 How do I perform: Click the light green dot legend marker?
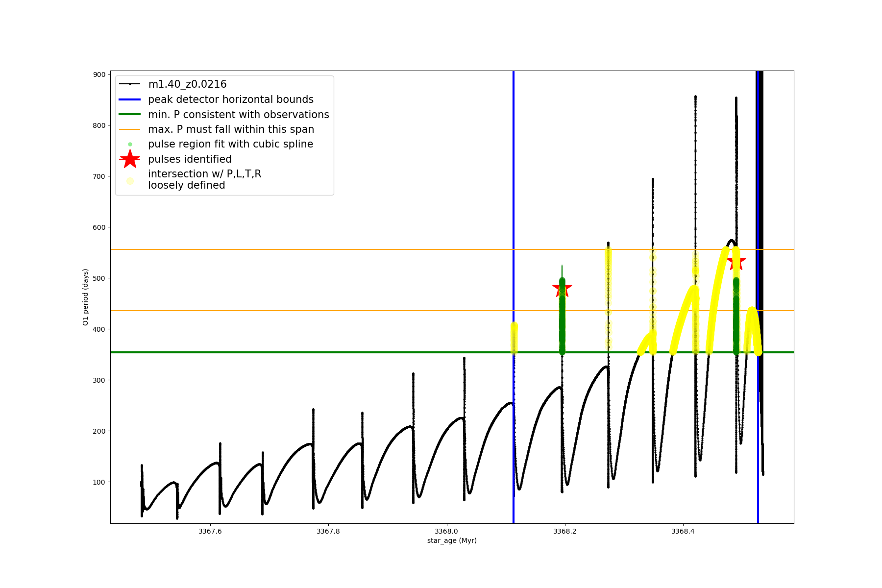point(130,144)
